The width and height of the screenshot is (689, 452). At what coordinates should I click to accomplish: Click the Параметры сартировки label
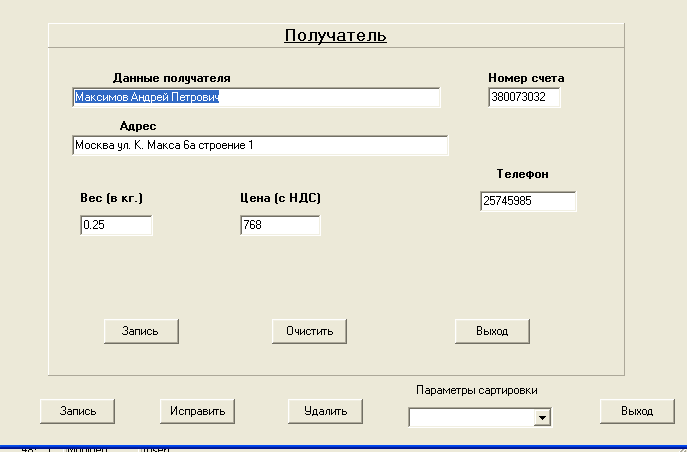click(477, 390)
